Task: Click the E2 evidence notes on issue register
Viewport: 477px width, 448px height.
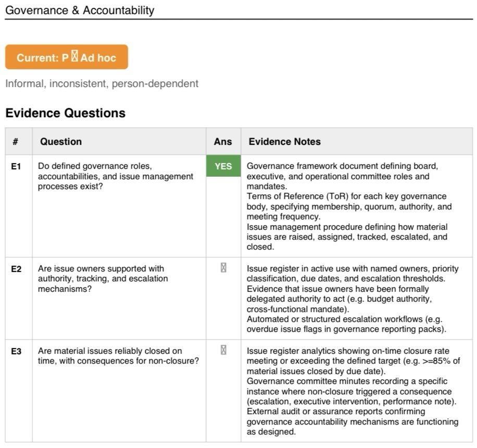Action: click(353, 299)
